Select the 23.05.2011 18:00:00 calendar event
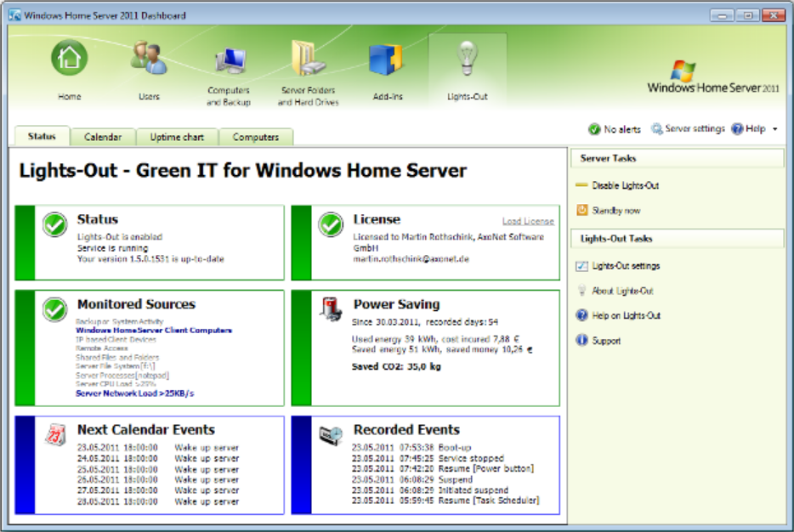This screenshot has width=794, height=532. click(157, 448)
